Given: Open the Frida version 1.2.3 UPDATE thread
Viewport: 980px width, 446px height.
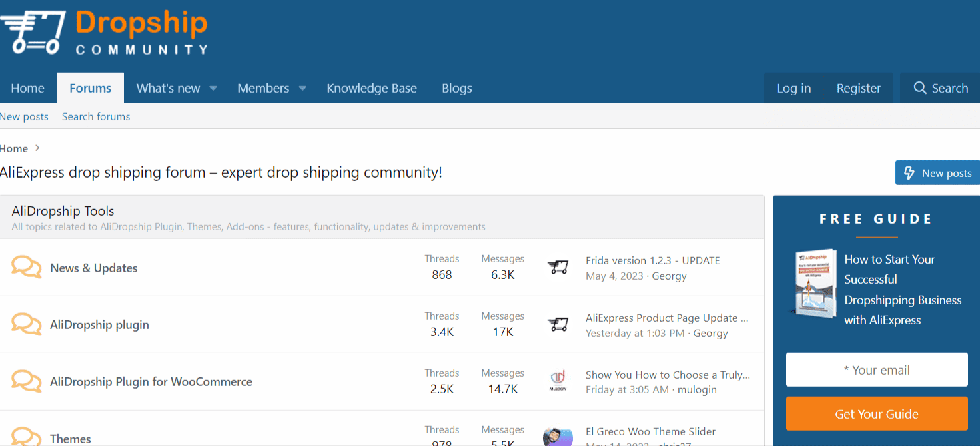Looking at the screenshot, I should point(652,260).
